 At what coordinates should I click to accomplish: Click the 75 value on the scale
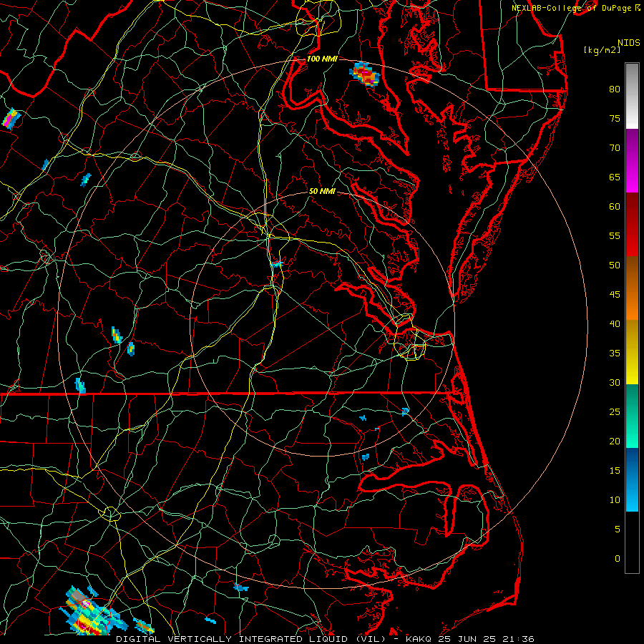(615, 118)
